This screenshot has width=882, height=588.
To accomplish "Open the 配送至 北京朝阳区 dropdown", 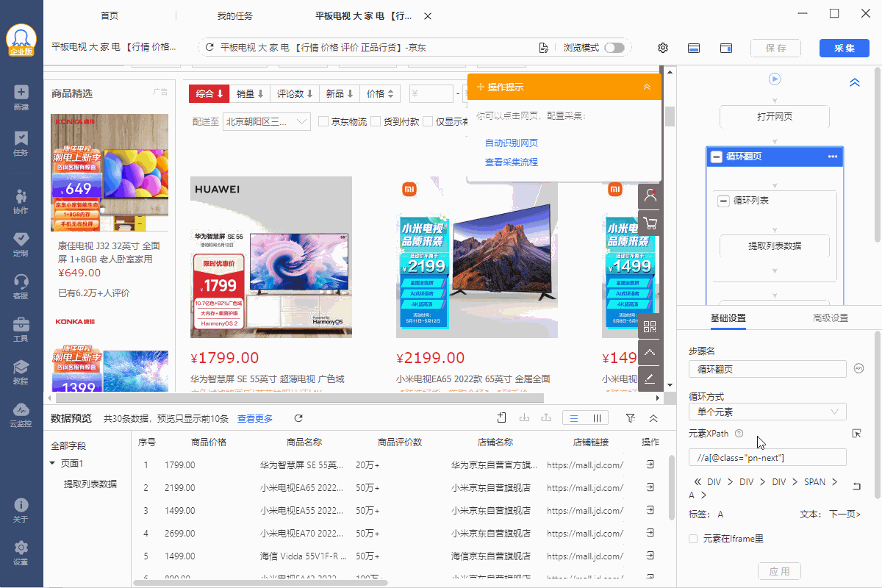I will [267, 121].
